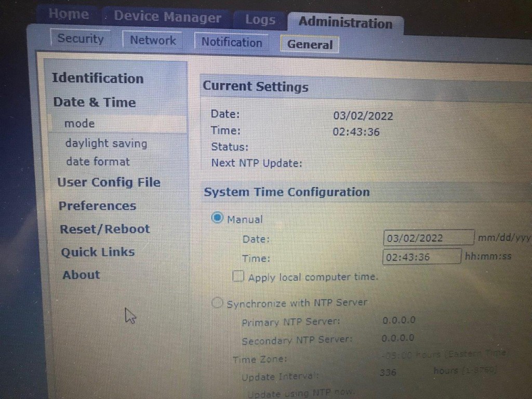The width and height of the screenshot is (532, 399).
Task: Open the About page link
Action: coord(81,275)
